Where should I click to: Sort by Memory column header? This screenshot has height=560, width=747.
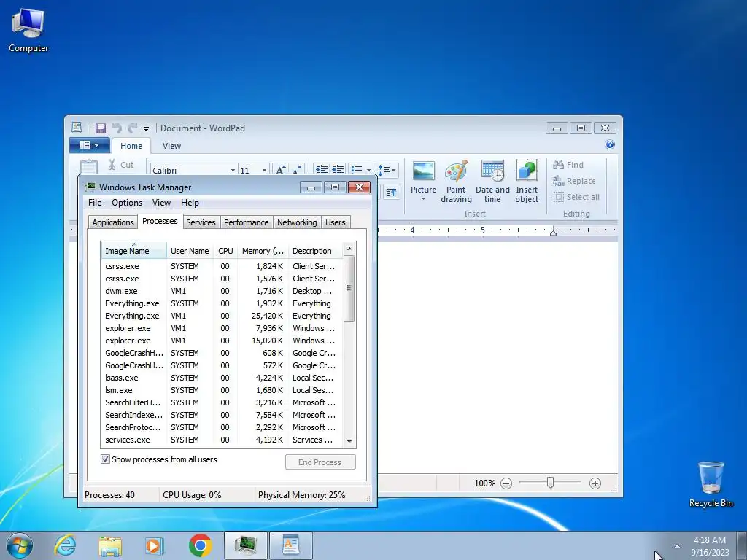[263, 251]
